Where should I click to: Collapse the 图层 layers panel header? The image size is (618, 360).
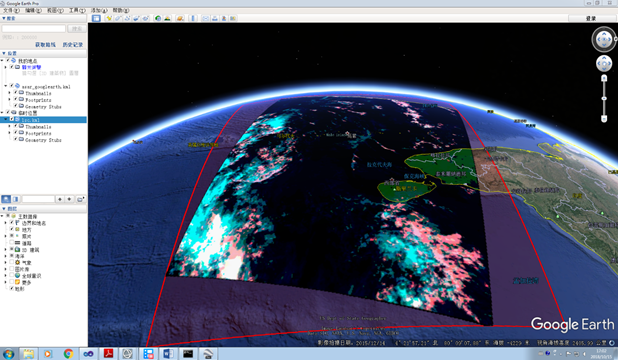tap(43, 209)
